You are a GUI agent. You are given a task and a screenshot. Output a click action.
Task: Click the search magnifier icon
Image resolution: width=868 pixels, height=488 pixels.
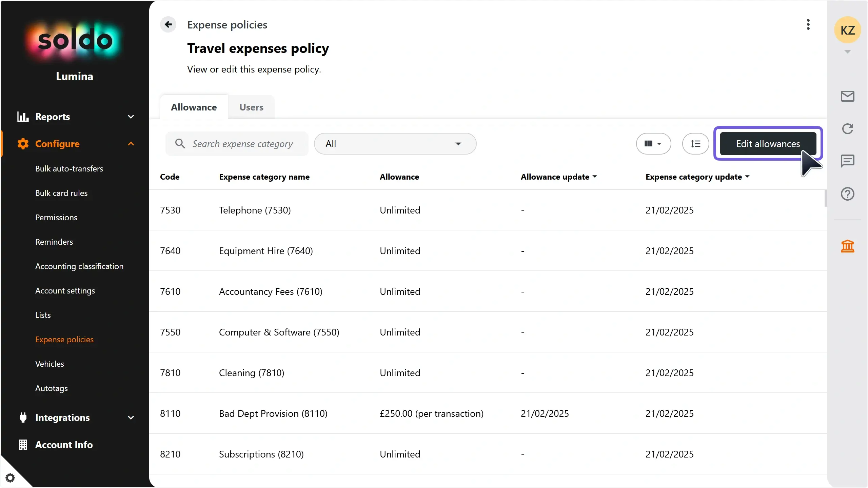pos(180,143)
